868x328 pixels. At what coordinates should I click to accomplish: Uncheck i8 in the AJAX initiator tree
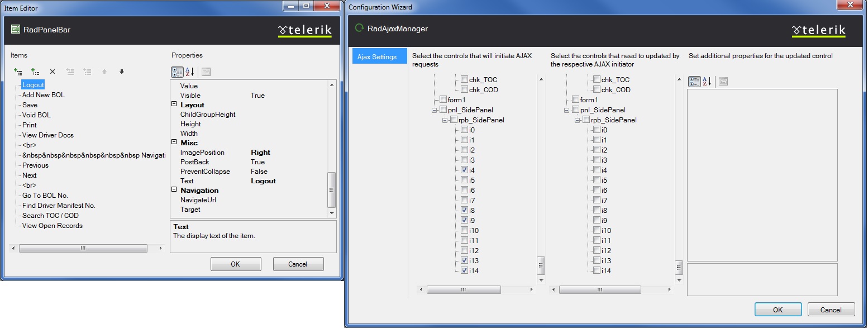tap(465, 210)
